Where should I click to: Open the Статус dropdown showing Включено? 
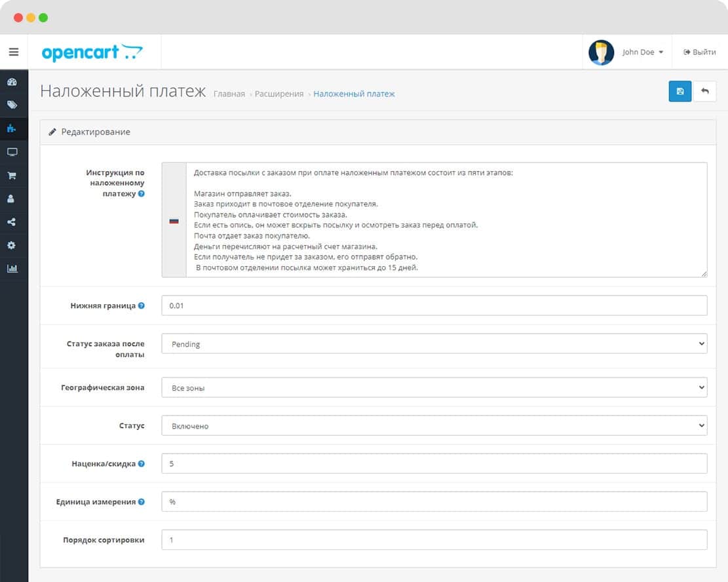[434, 425]
